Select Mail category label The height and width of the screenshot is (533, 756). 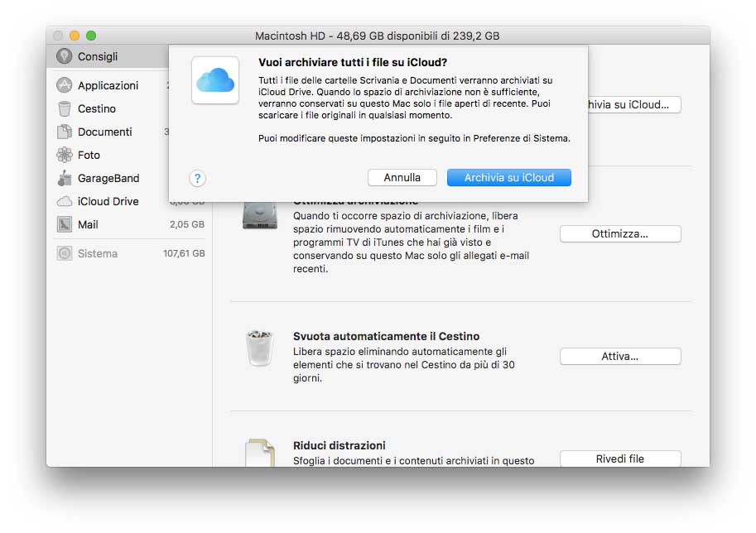88,224
